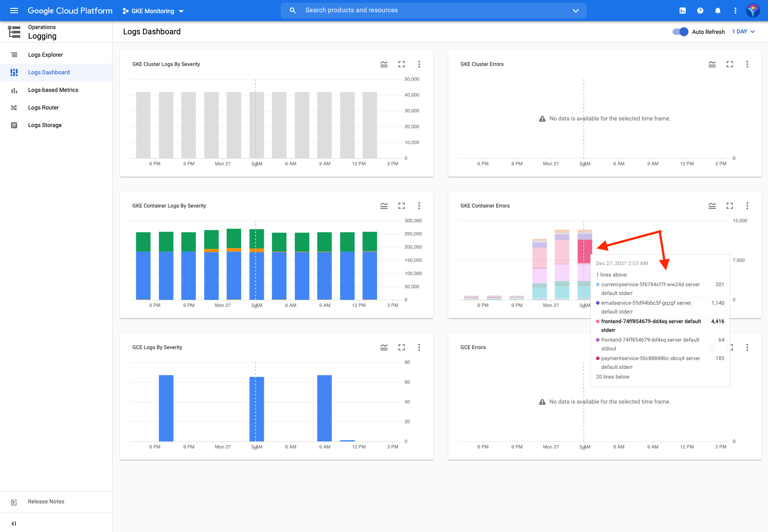The image size is (768, 532).
Task: Click the search magnifier icon
Action: point(293,11)
